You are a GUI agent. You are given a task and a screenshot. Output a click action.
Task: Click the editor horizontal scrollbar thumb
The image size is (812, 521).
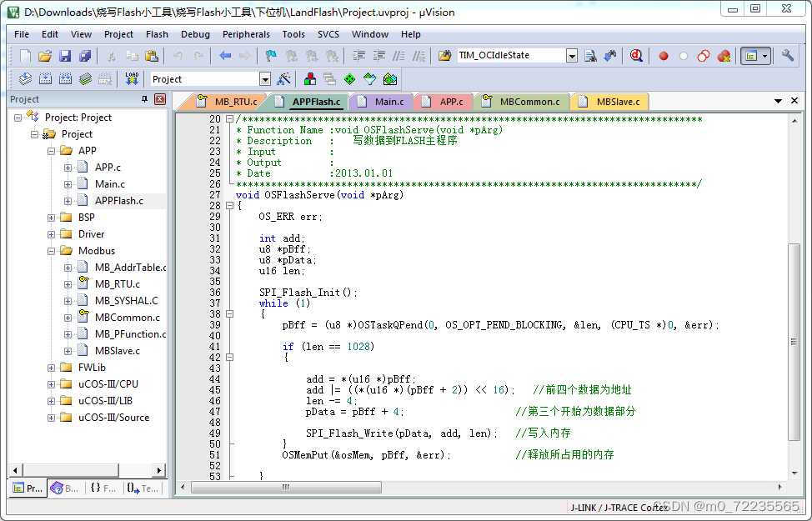tap(287, 488)
